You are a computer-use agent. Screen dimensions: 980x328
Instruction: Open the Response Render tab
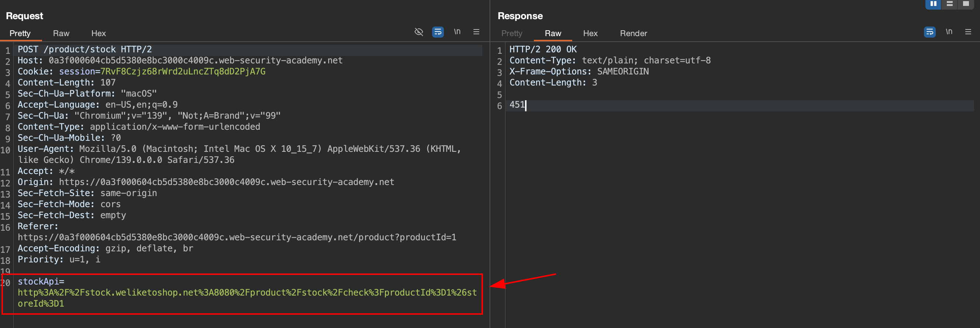(x=633, y=34)
